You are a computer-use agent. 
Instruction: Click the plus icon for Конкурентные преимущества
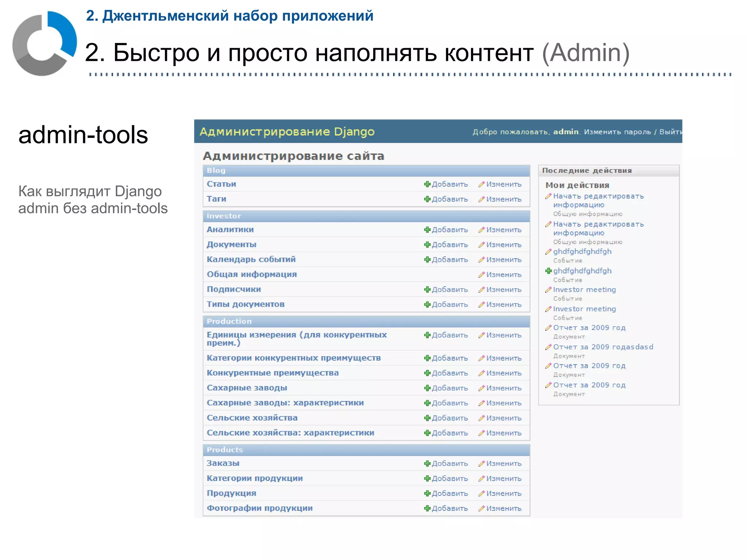427,373
